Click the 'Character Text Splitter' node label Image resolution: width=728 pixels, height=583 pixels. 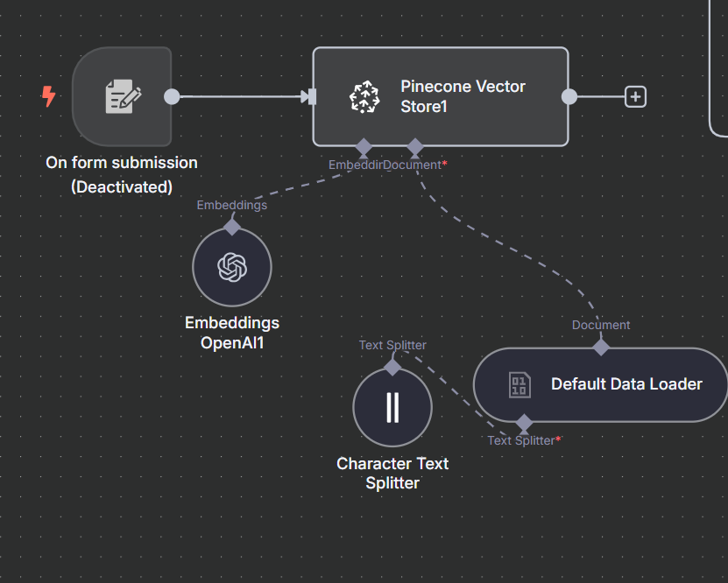[x=392, y=473]
